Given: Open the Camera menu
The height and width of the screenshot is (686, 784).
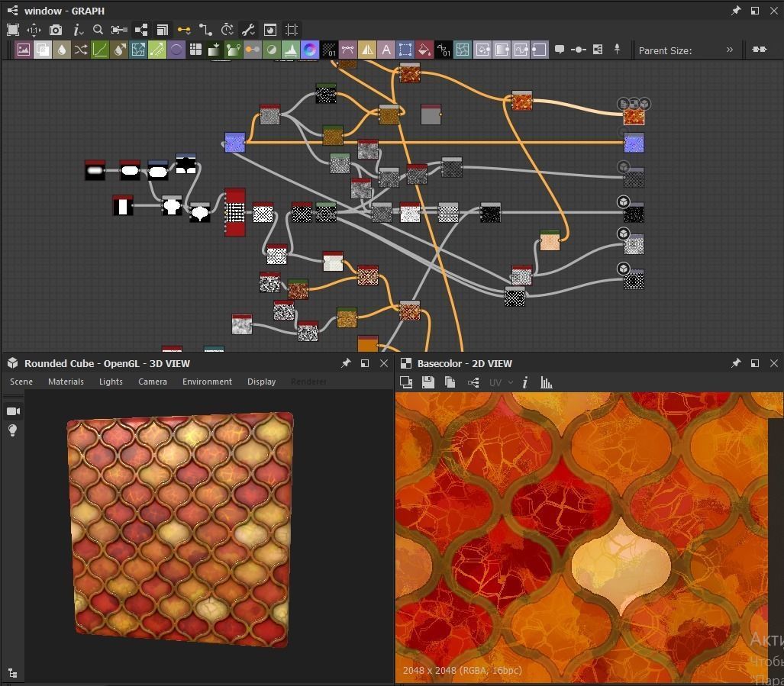Looking at the screenshot, I should tap(153, 382).
